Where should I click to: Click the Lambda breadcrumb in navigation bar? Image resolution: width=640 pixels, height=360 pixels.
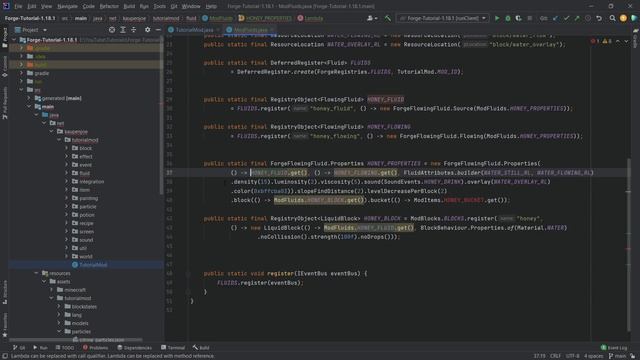(x=310, y=18)
